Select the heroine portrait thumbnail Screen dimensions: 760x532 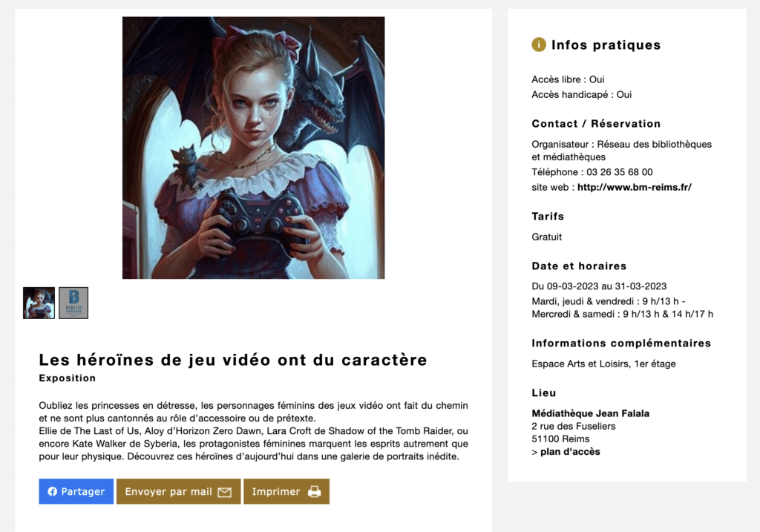click(x=39, y=303)
